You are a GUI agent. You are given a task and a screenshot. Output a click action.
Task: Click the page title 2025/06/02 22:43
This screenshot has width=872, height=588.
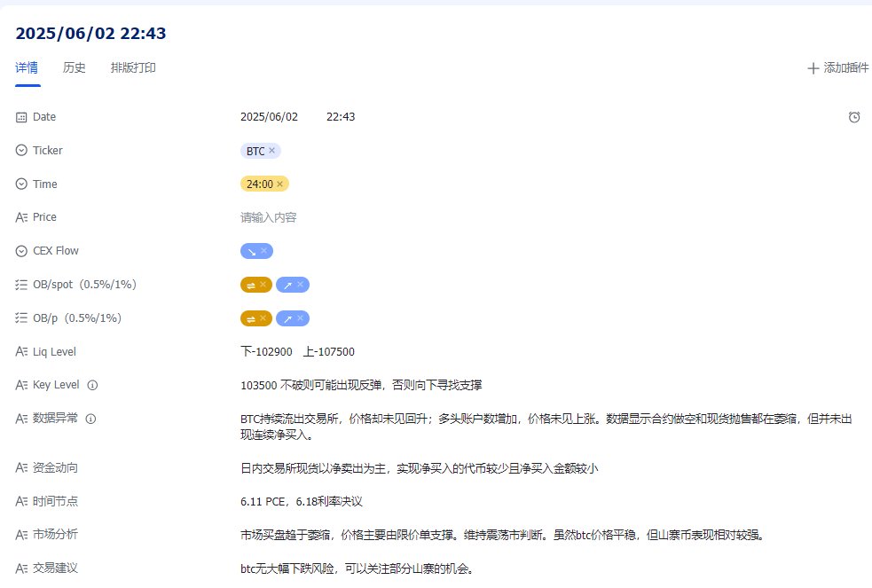tap(90, 34)
